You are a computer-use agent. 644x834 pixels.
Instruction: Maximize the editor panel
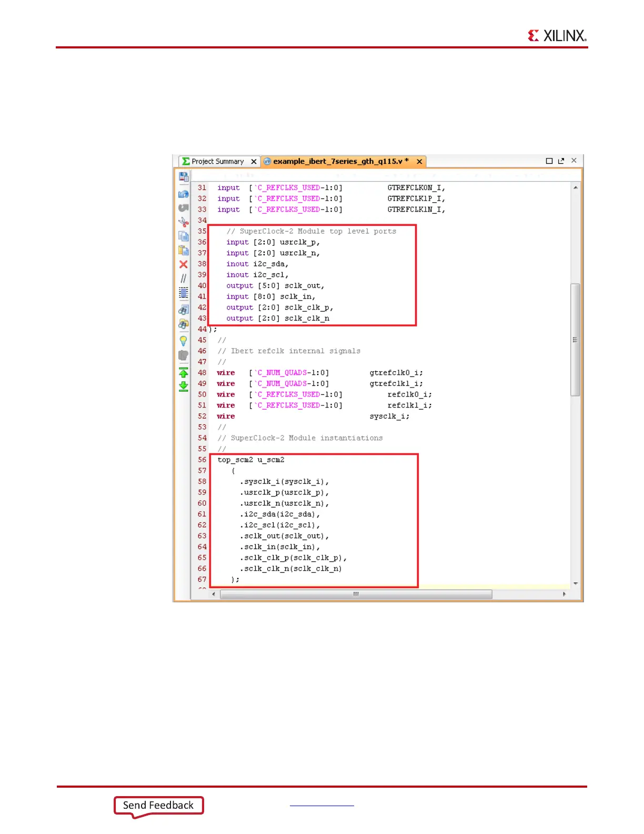549,161
